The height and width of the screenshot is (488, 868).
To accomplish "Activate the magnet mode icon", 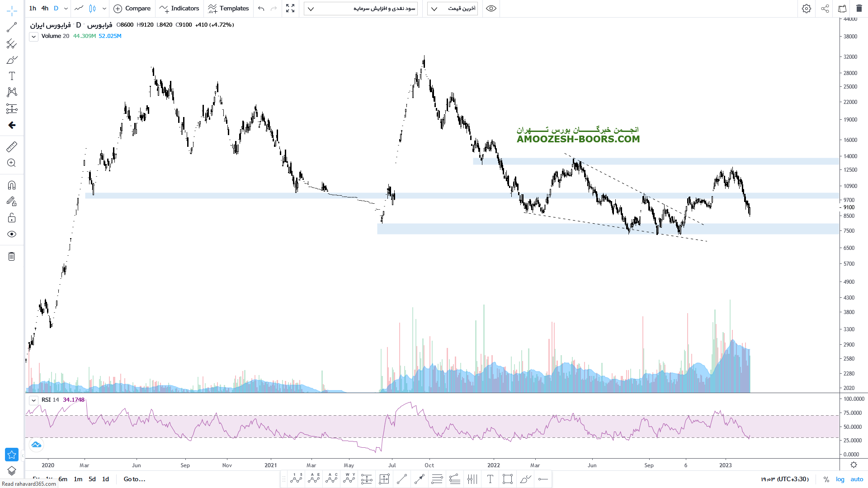I will pos(12,185).
